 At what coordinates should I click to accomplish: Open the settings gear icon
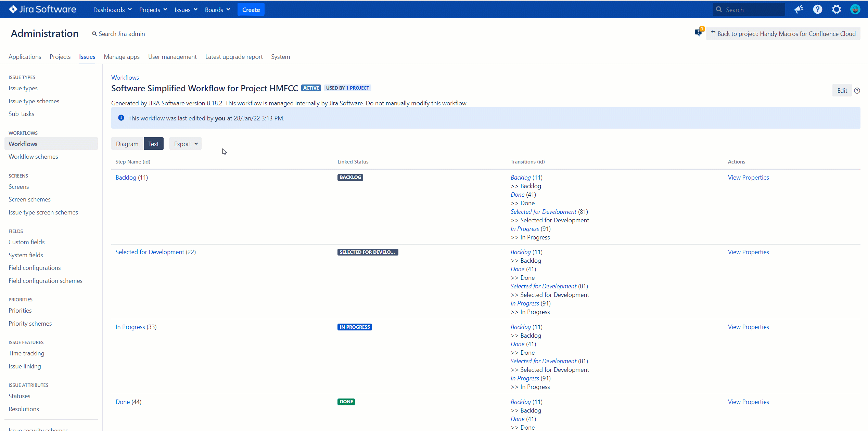pos(836,10)
